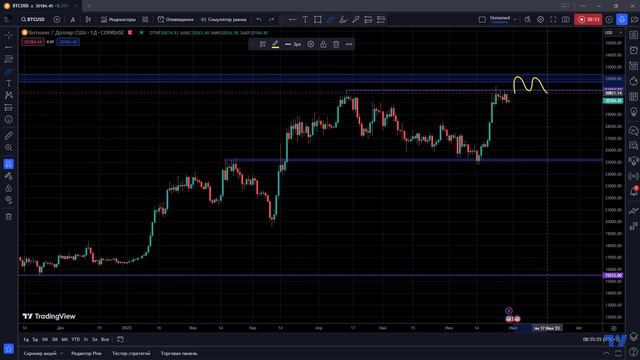Delete the selected drawing with trash icon
Viewport: 640px width, 360px height.
pos(336,44)
